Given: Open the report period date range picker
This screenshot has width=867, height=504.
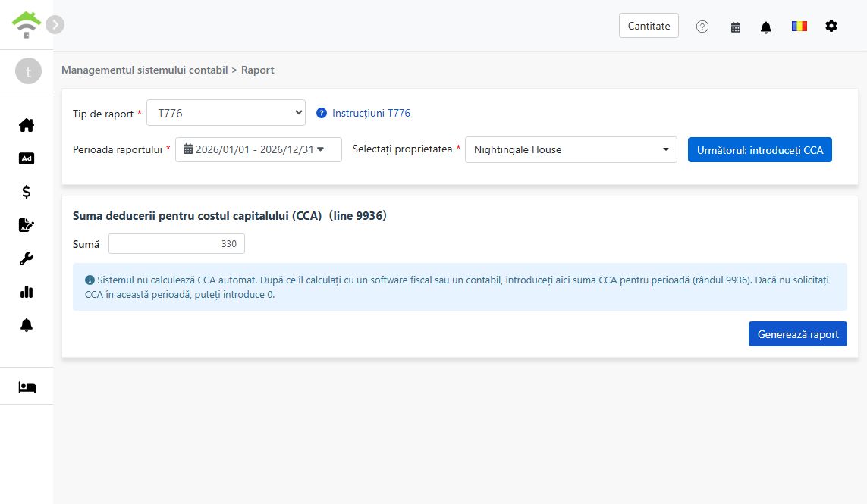Looking at the screenshot, I should pos(258,150).
